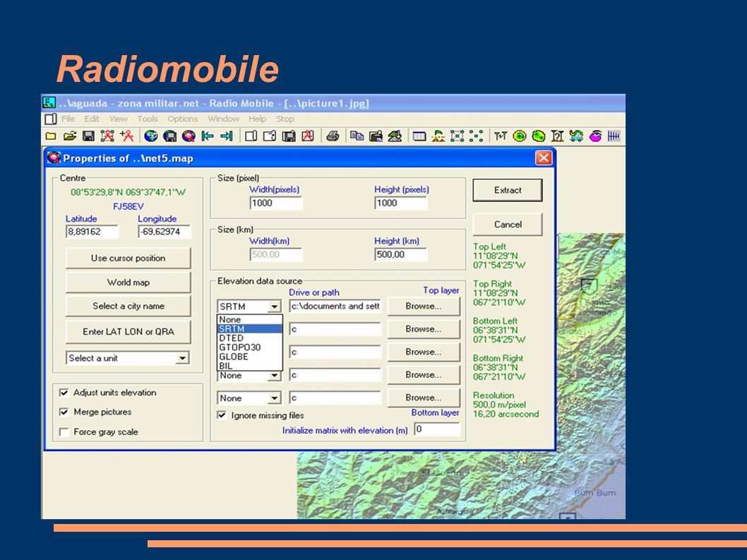Collapse the top SRTM elevation source dropdown
This screenshot has width=747, height=560.
pyautogui.click(x=275, y=306)
